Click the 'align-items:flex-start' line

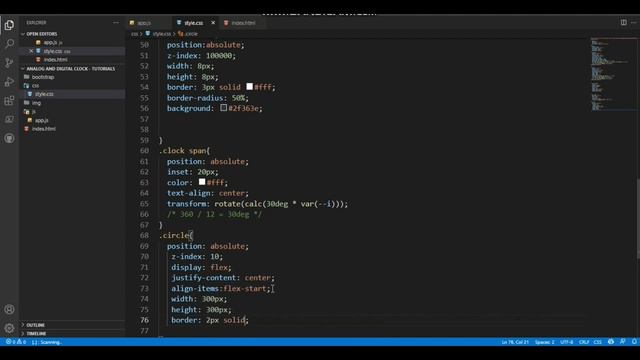(221, 289)
